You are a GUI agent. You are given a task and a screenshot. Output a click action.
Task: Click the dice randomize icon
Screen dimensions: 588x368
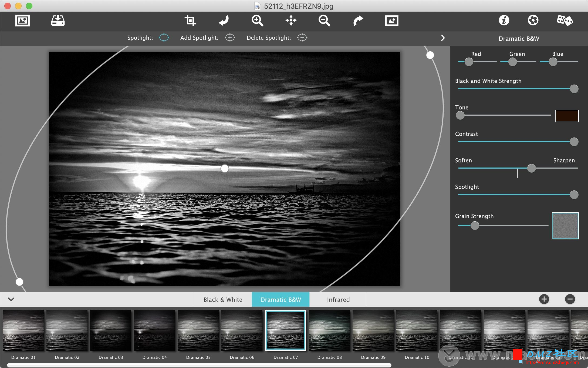pyautogui.click(x=565, y=21)
